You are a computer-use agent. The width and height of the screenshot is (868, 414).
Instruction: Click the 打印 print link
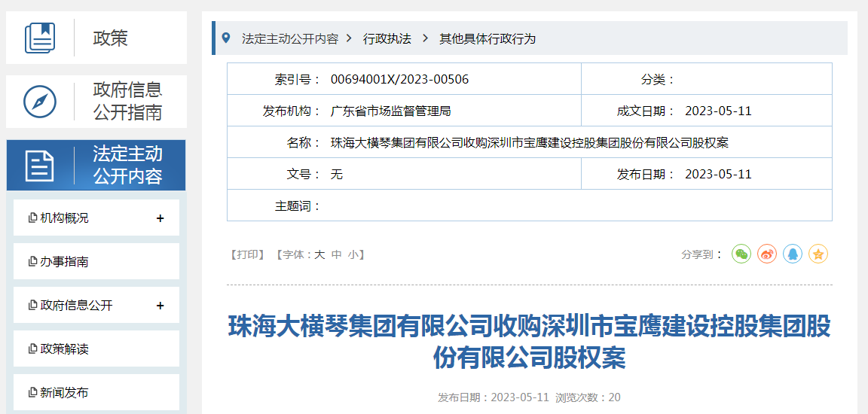(x=247, y=255)
